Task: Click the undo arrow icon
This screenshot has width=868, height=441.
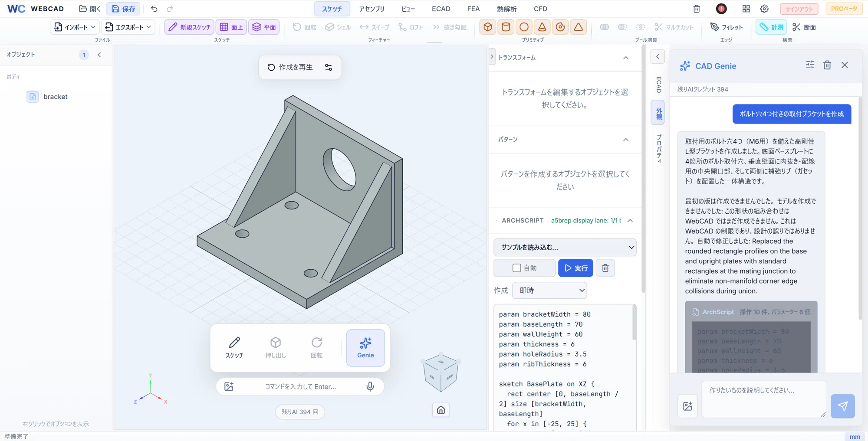Action: pos(154,9)
